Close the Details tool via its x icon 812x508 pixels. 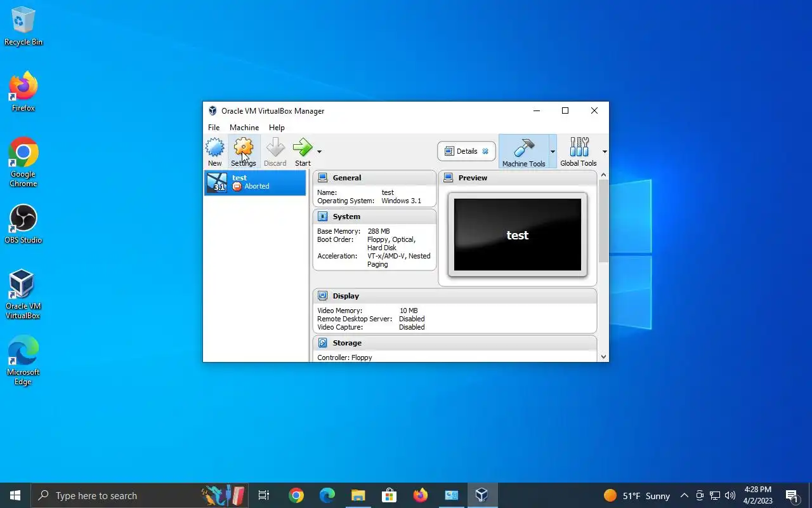click(485, 151)
